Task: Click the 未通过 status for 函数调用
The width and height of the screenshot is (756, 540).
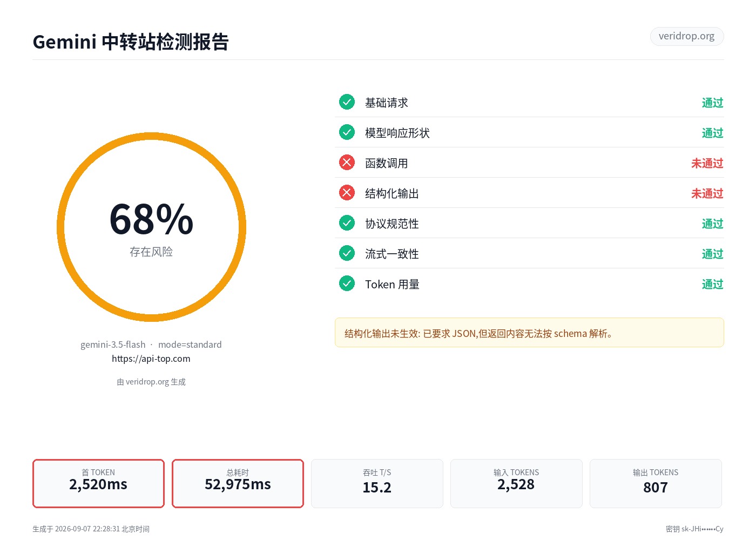Action: click(707, 163)
